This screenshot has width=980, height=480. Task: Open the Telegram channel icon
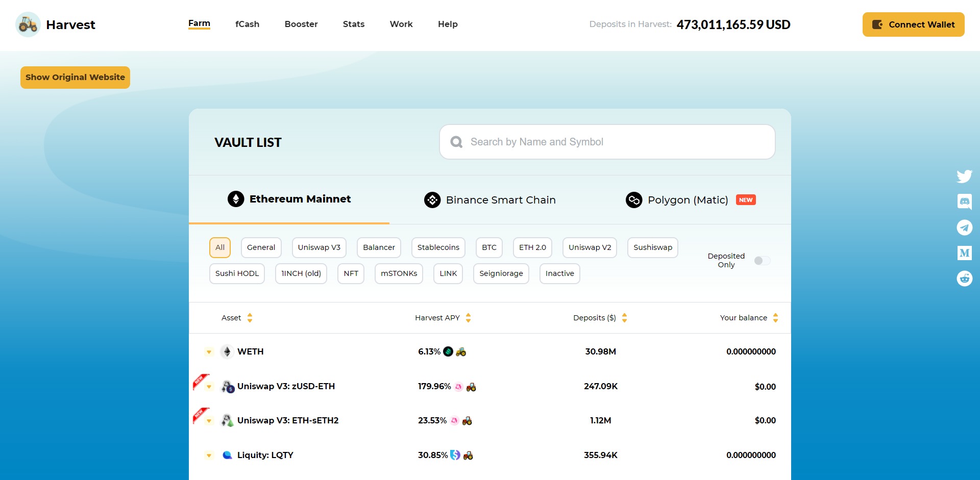pyautogui.click(x=964, y=228)
